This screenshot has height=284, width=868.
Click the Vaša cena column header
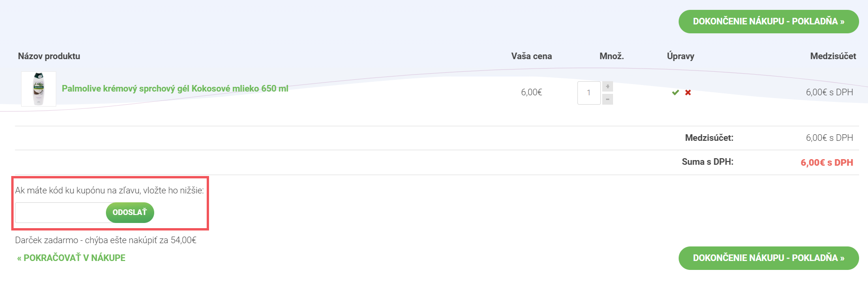click(x=531, y=56)
